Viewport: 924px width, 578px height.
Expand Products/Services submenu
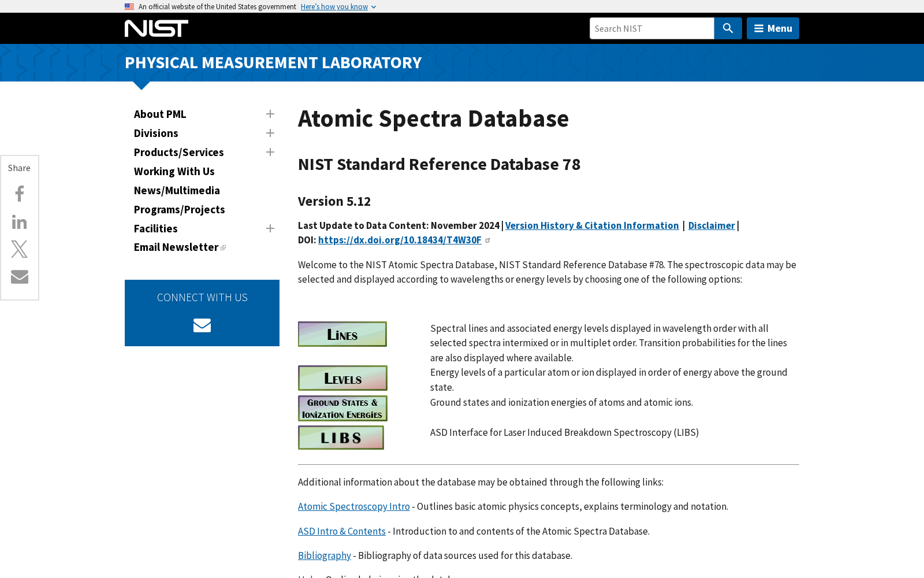270,153
